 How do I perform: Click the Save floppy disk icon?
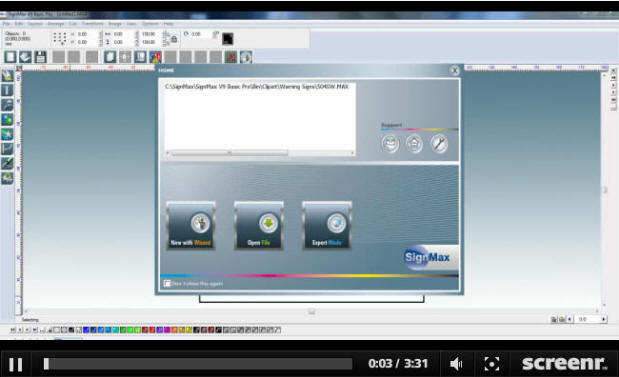[40, 57]
